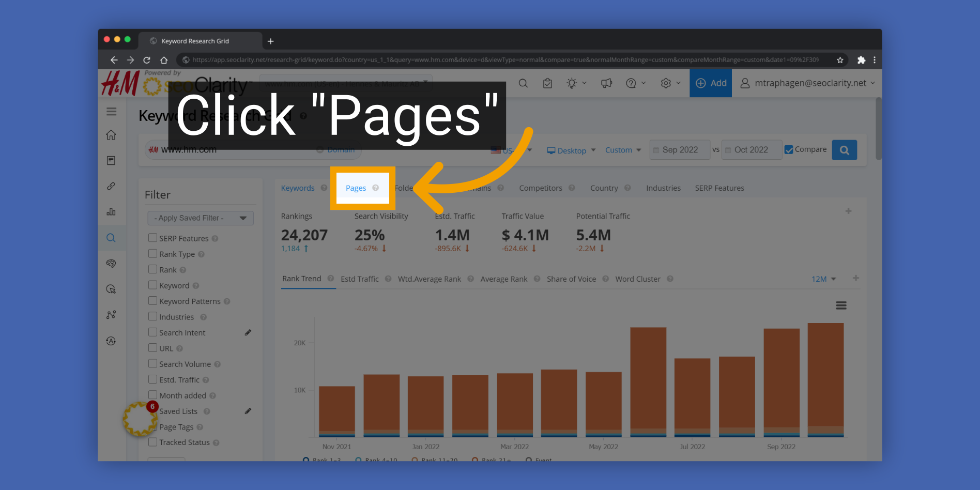Image resolution: width=980 pixels, height=490 pixels.
Task: Open the link icon in left sidebar
Action: [111, 186]
